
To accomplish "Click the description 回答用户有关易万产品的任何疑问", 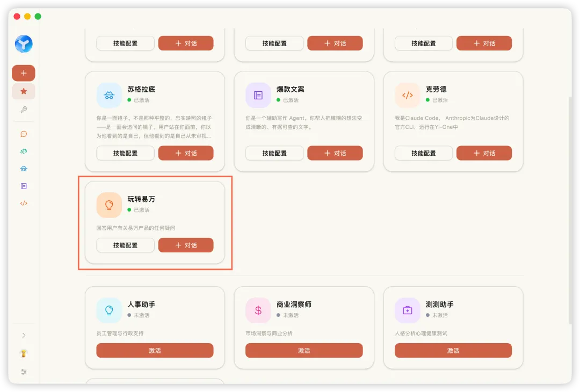I will pyautogui.click(x=136, y=228).
